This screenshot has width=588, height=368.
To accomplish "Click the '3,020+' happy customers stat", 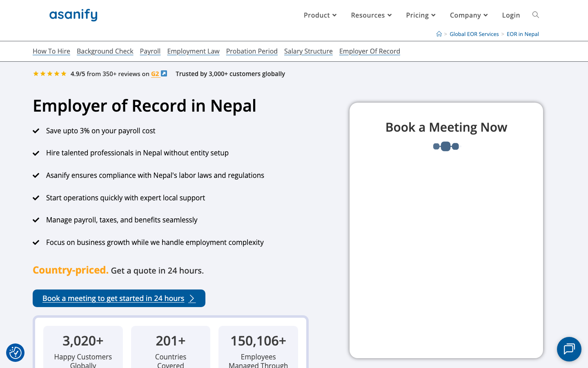I will click(83, 341).
